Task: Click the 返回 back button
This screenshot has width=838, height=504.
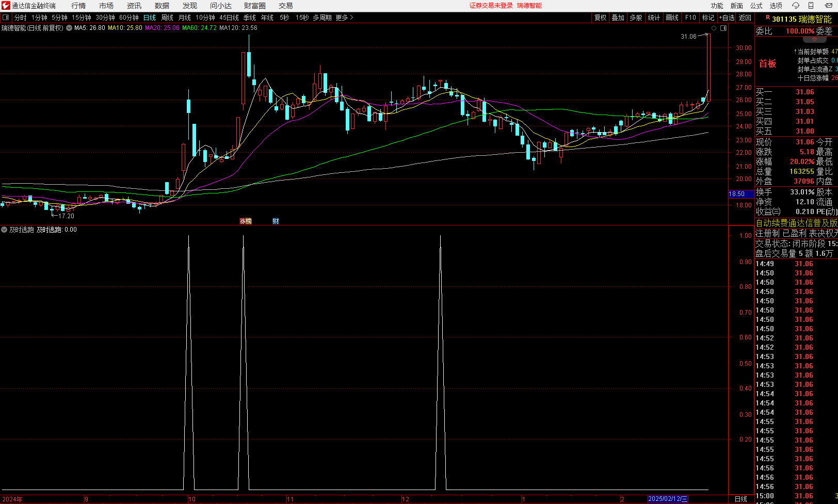Action: click(745, 18)
